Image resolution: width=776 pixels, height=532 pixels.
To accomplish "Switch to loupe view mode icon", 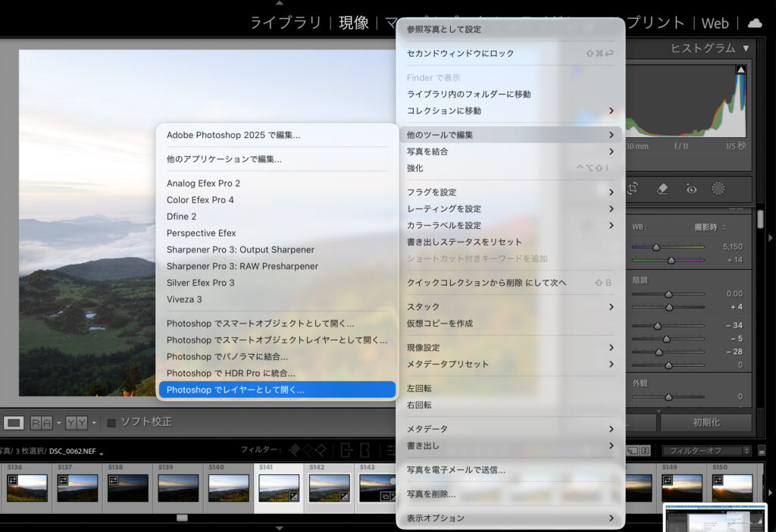I will point(14,422).
